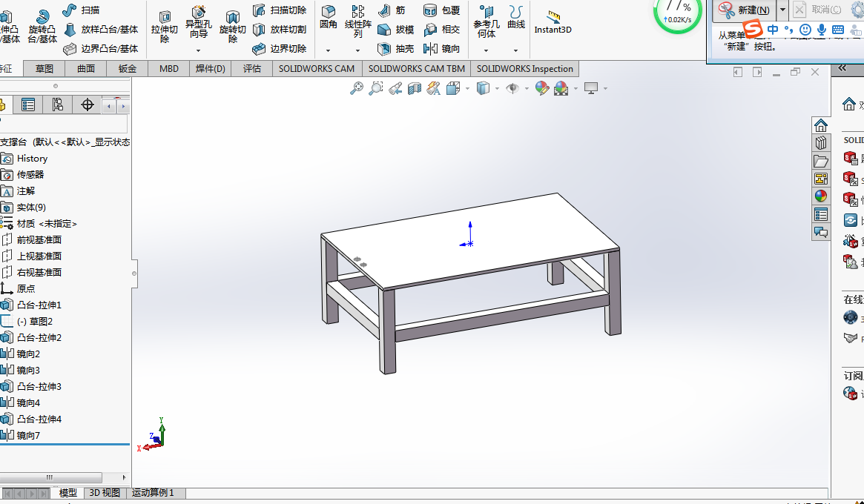Click the Loft boss (放样凸台/基体) tool
864x504 pixels.
point(100,29)
